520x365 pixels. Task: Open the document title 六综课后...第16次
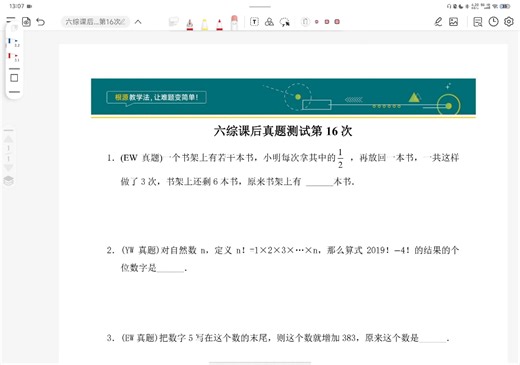coord(95,22)
